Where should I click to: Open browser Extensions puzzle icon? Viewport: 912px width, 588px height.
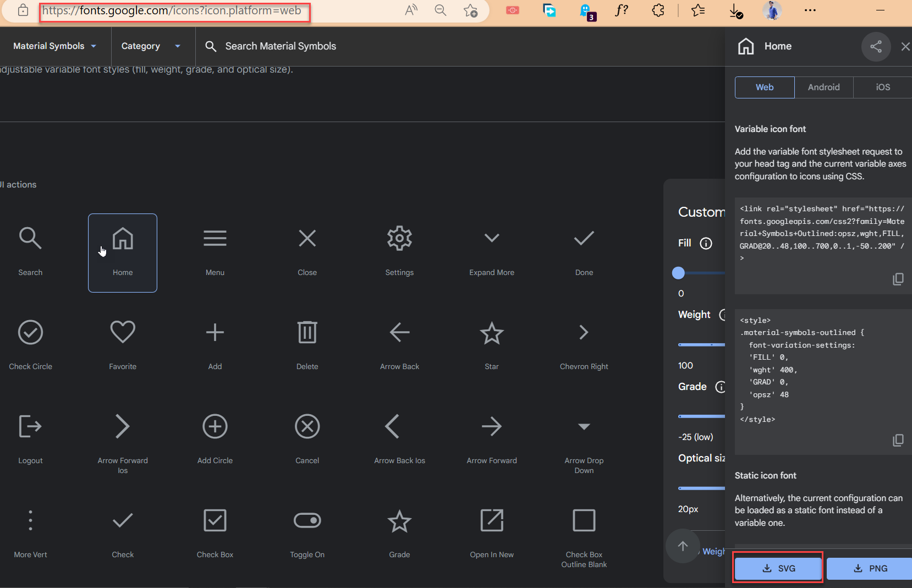point(658,10)
